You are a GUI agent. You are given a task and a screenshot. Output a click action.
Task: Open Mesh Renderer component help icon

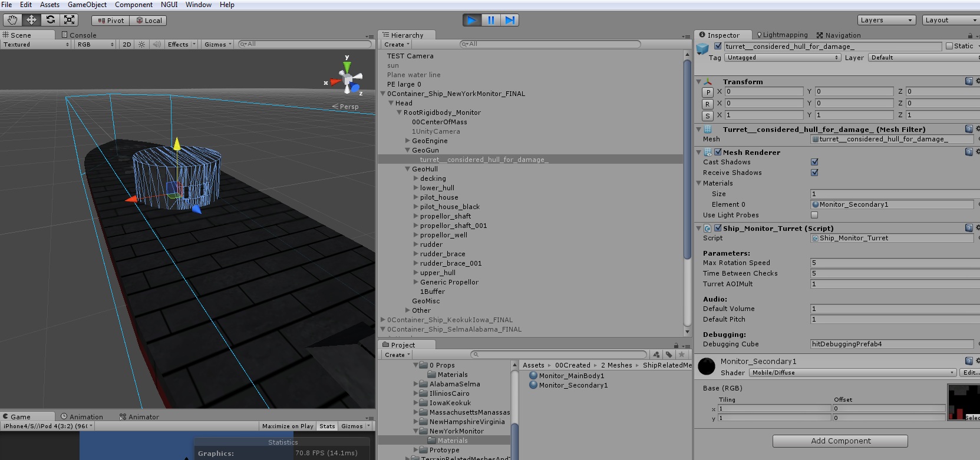point(969,152)
